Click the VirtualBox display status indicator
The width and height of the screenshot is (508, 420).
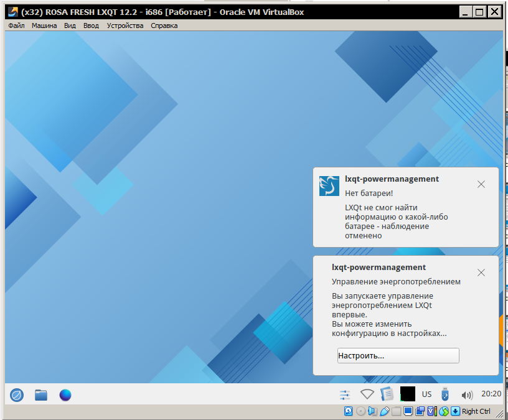point(408,411)
